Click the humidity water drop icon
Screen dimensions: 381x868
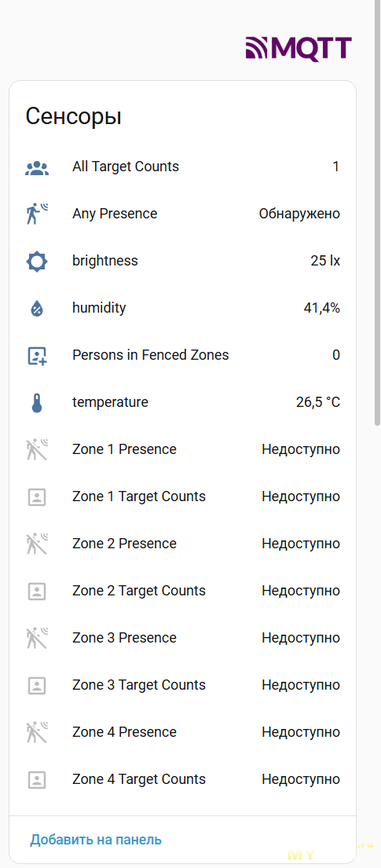(37, 309)
